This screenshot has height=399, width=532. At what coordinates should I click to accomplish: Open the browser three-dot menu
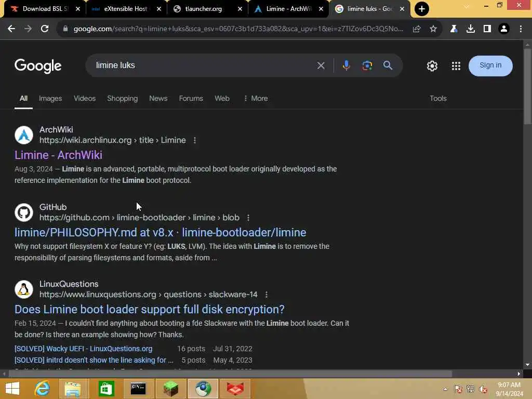click(x=521, y=29)
